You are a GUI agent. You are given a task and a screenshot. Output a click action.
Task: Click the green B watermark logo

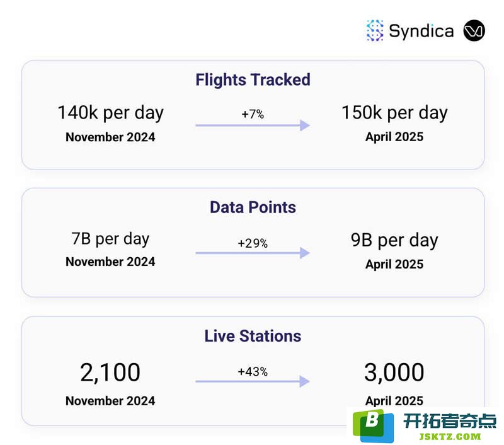pos(373,425)
